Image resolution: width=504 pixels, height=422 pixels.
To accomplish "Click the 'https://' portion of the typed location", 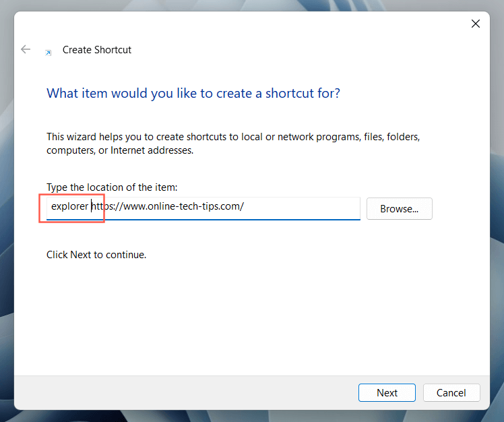I will [x=106, y=206].
